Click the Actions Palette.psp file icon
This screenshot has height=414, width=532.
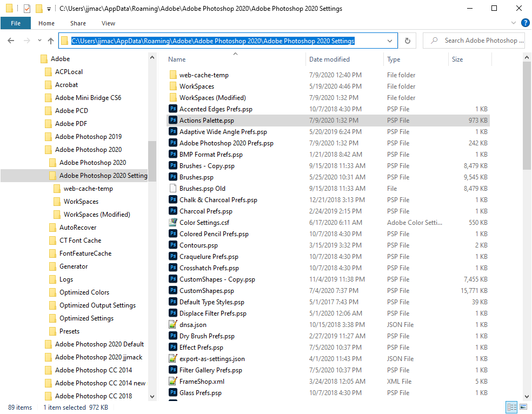click(173, 120)
